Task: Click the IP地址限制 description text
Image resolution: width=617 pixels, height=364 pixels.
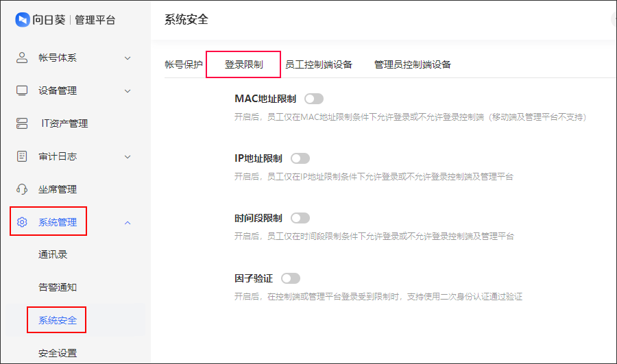Action: click(374, 177)
